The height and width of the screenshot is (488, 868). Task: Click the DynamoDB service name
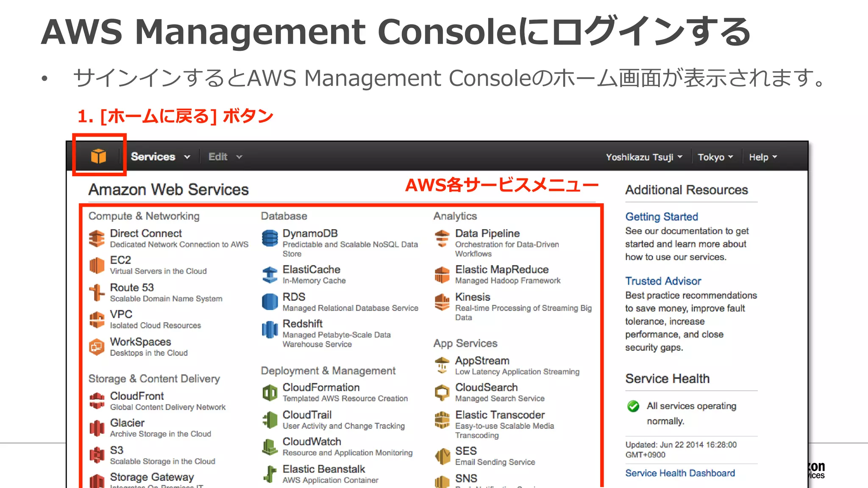coord(310,233)
